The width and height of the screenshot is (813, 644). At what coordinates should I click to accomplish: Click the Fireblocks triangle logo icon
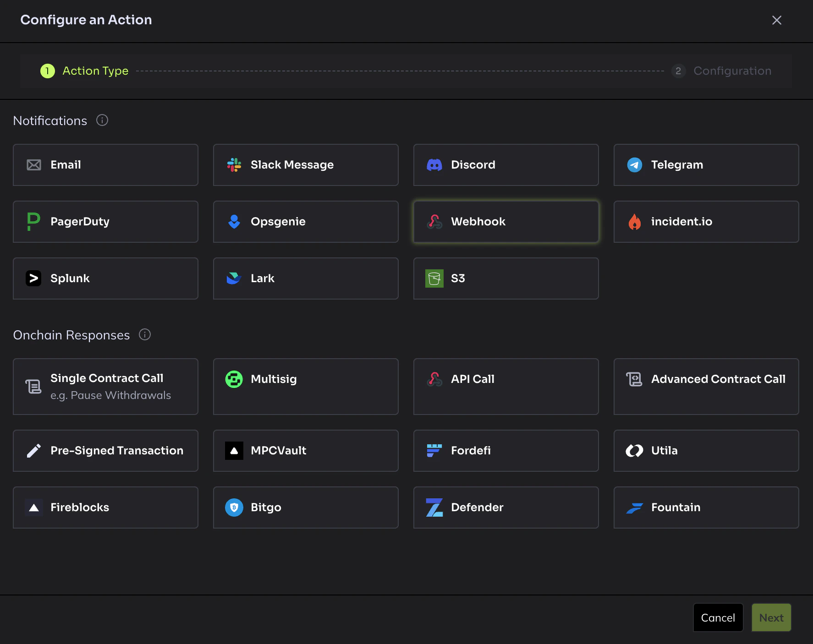click(34, 508)
